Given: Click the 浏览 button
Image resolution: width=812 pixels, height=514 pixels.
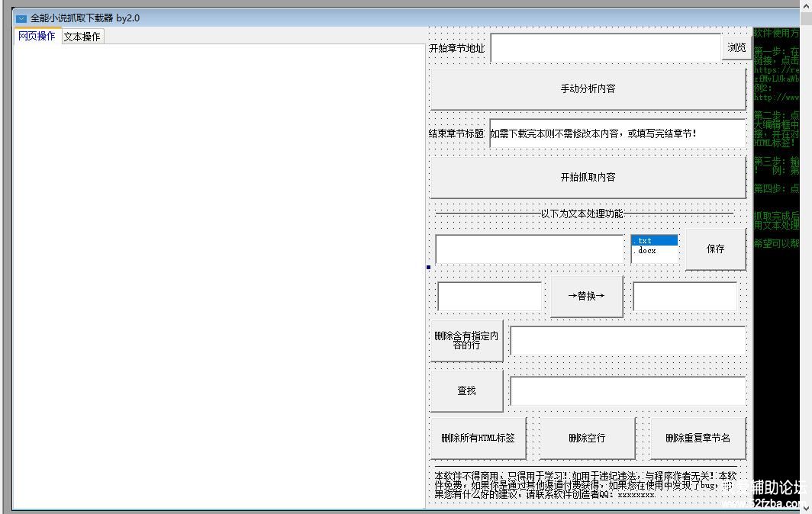Looking at the screenshot, I should pyautogui.click(x=736, y=47).
